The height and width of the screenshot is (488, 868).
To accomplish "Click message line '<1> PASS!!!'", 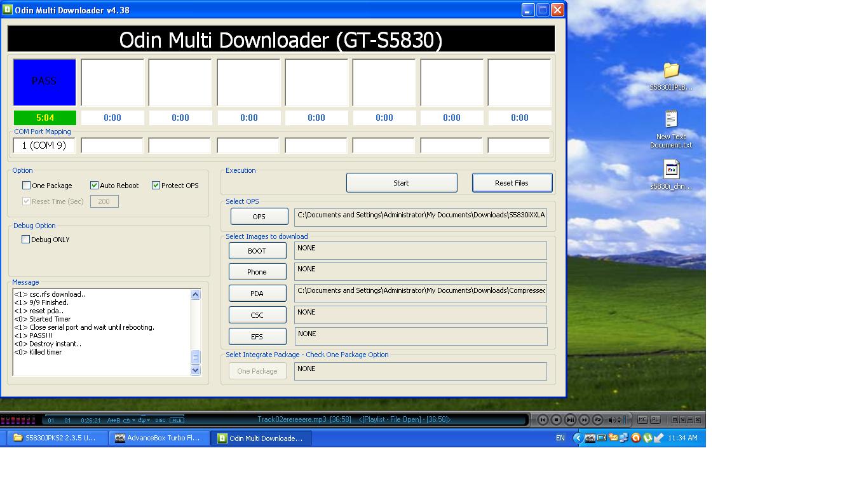I will tap(34, 335).
